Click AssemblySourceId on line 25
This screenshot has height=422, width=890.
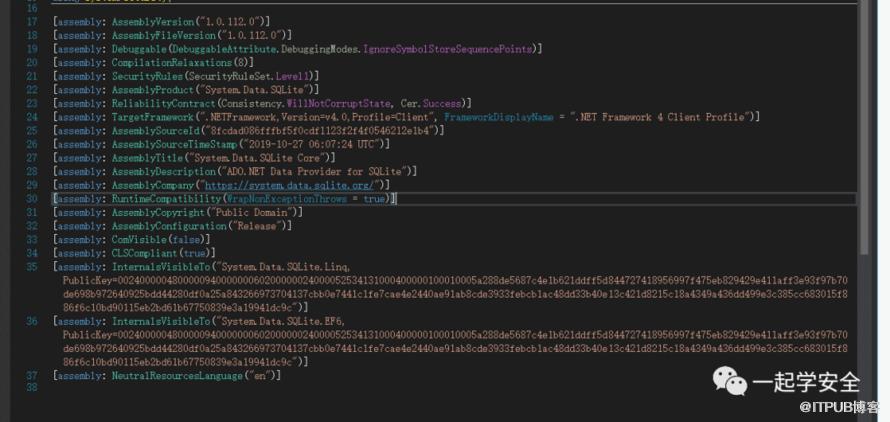(x=156, y=131)
